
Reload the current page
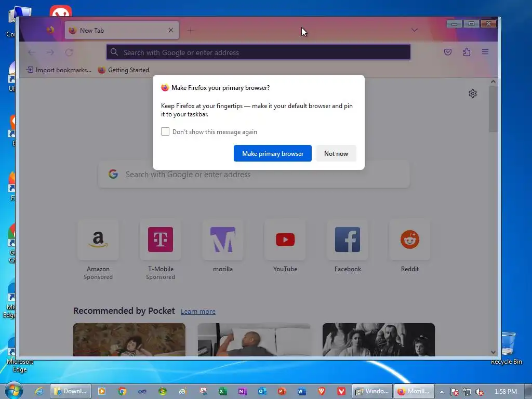[69, 52]
